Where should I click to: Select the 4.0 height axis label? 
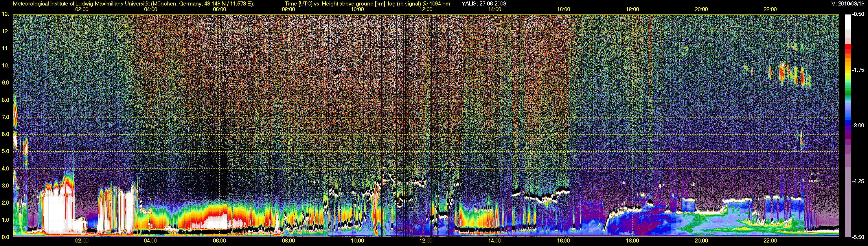pos(5,168)
